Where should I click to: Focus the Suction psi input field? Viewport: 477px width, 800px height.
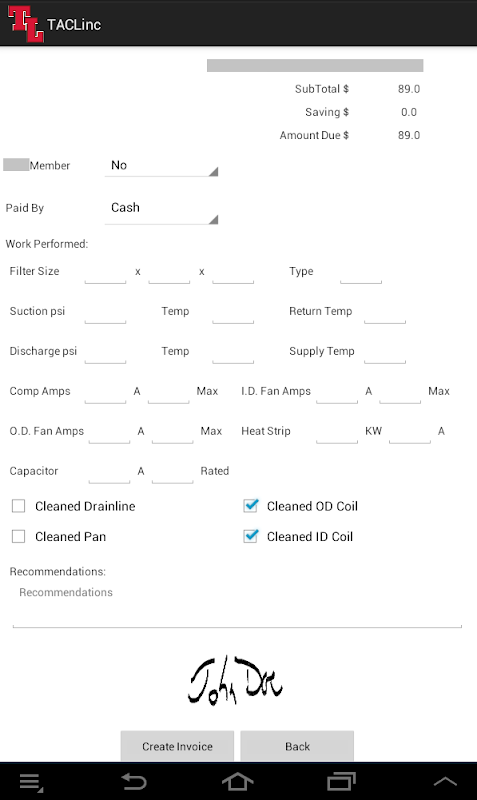pos(105,312)
